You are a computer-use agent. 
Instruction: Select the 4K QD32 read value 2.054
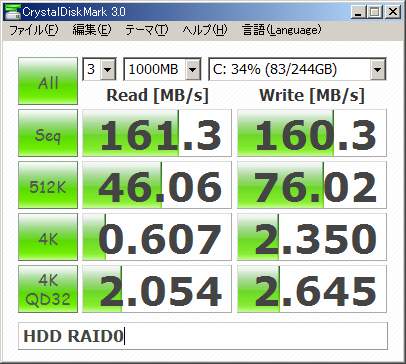(157, 289)
